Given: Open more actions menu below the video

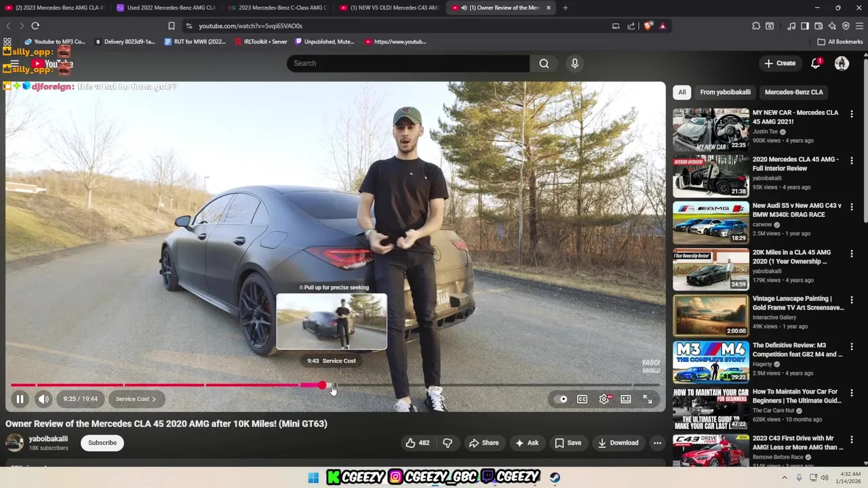Looking at the screenshot, I should (x=657, y=443).
